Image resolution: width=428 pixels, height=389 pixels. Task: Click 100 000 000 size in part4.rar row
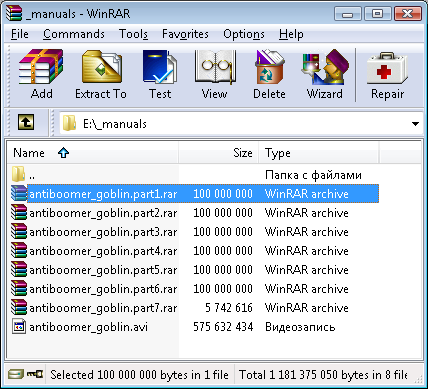tap(223, 251)
